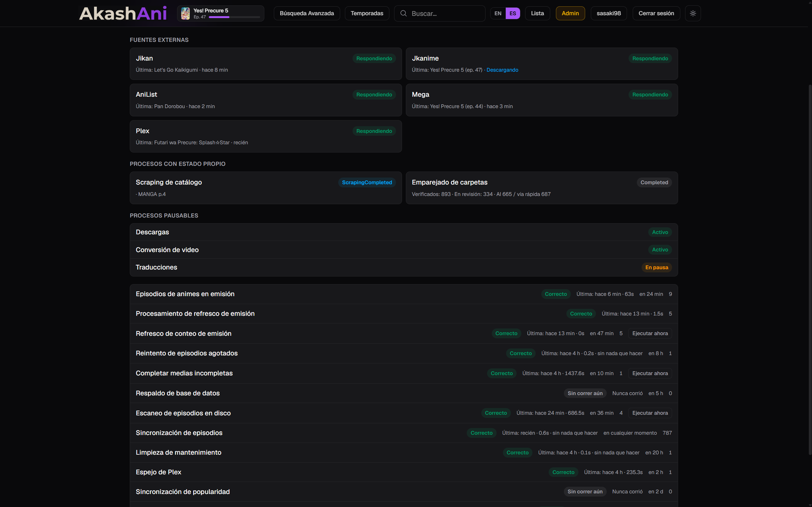This screenshot has height=507, width=812.
Task: Select Episodios de animes en emisión row
Action: tap(404, 294)
